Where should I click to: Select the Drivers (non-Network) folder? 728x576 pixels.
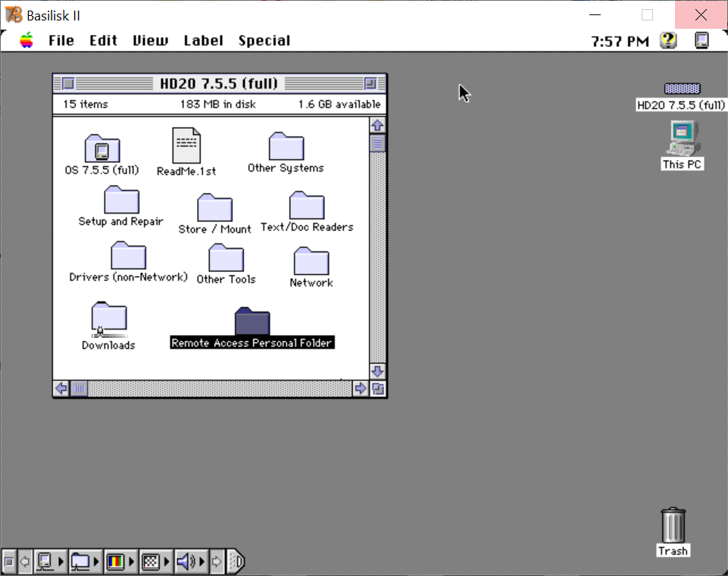(x=129, y=255)
